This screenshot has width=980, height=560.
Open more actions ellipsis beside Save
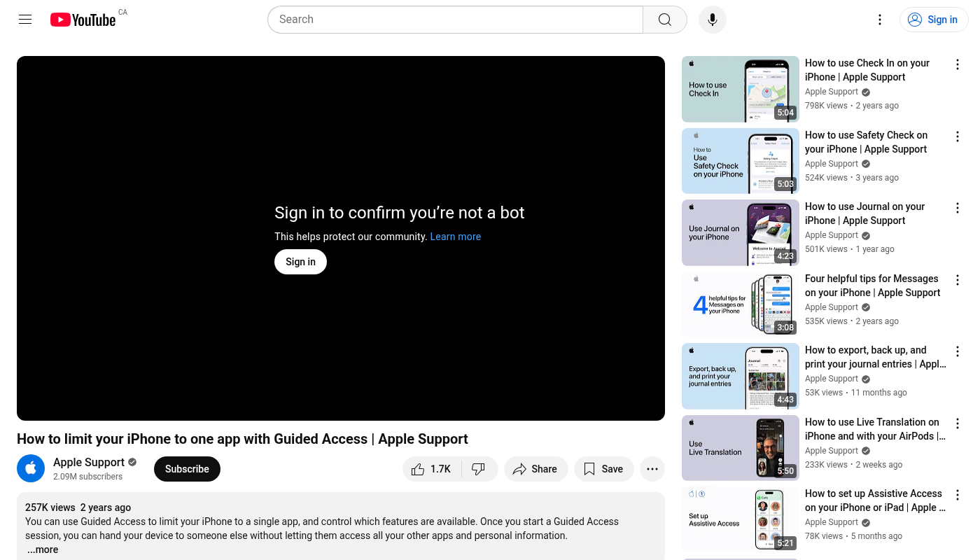pos(652,469)
